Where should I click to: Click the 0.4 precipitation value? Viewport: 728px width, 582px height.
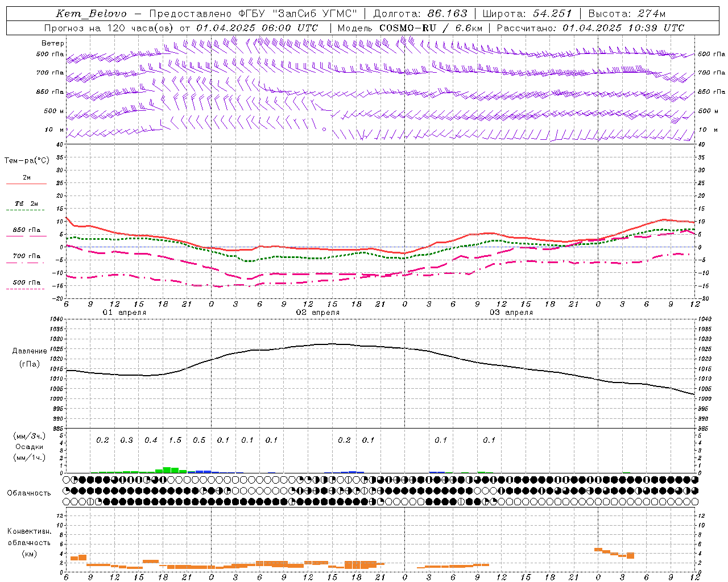151,440
